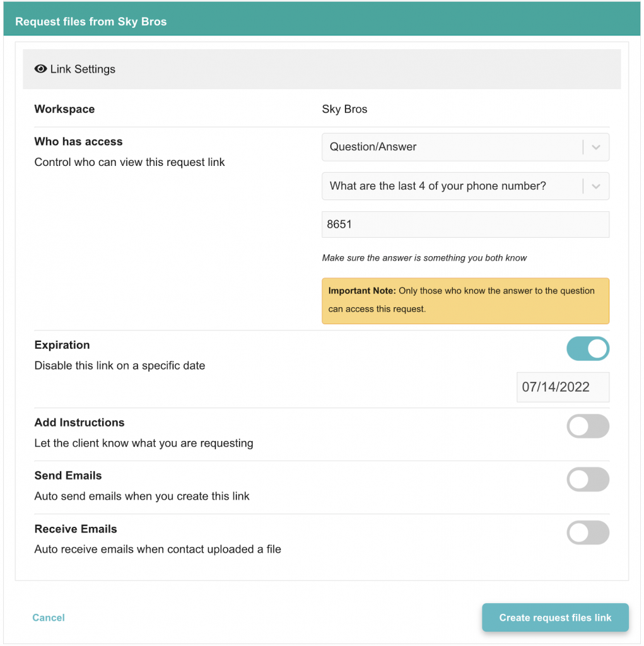Click the answer hint text below the field
The height and width of the screenshot is (646, 644).
point(424,258)
